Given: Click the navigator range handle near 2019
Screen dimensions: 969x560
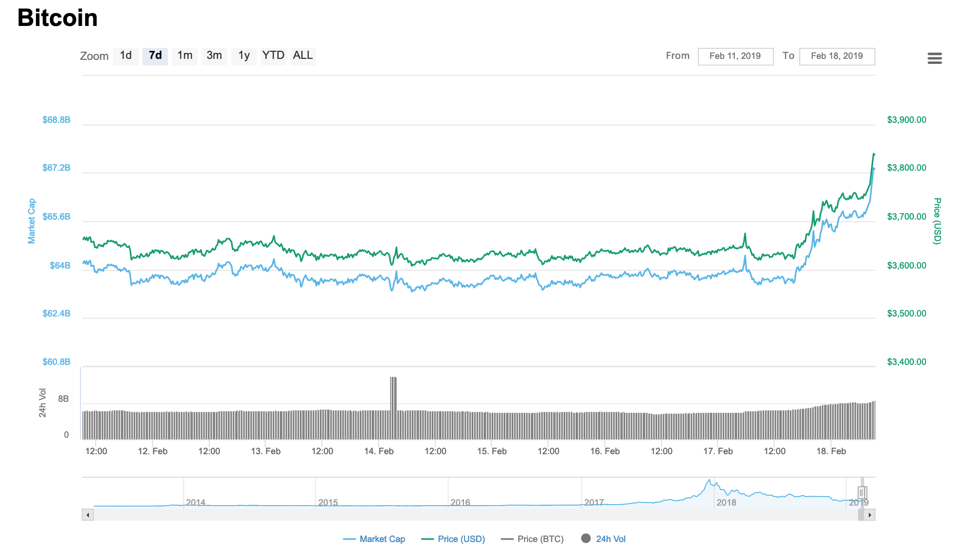Looking at the screenshot, I should point(862,493).
